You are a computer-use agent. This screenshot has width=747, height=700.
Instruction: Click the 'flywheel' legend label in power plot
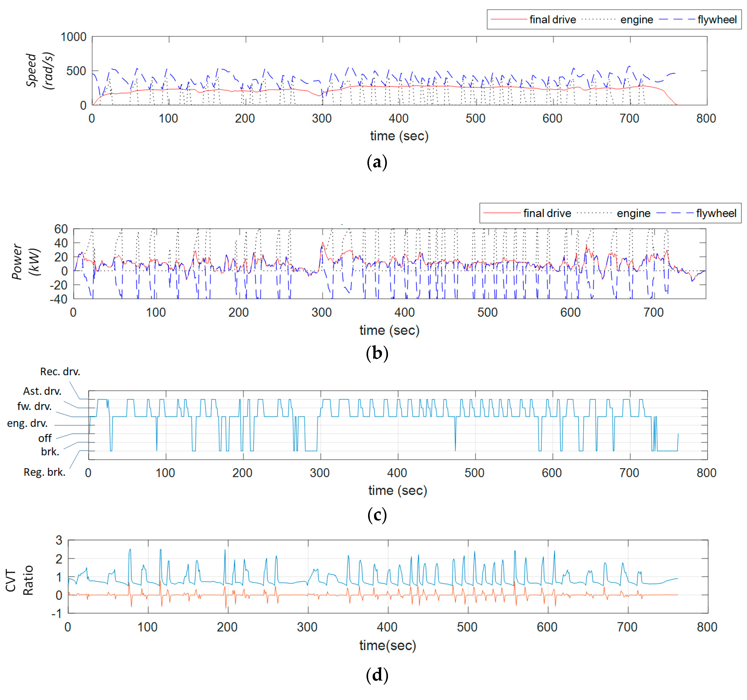[716, 213]
